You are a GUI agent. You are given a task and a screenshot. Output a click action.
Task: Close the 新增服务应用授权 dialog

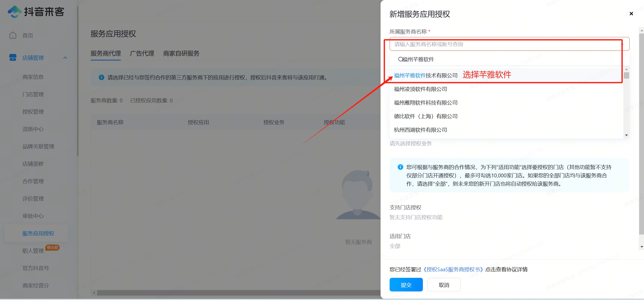coord(631,14)
